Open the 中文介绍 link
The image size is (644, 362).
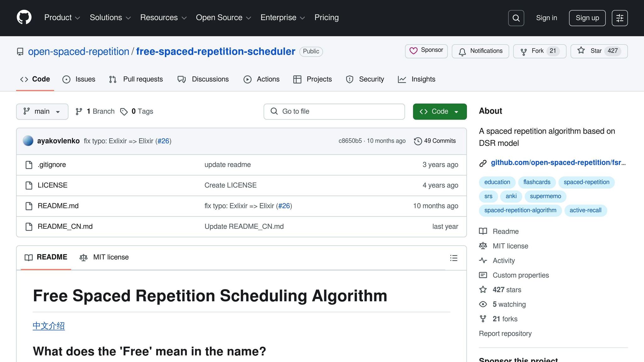point(49,326)
